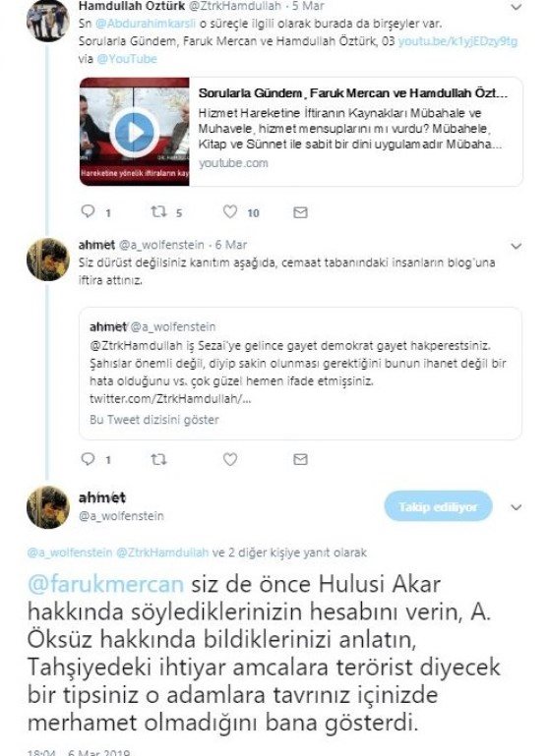Open options chevron on Hamdullah's tweet
Screen dimensions: 548x756
[517, 7]
